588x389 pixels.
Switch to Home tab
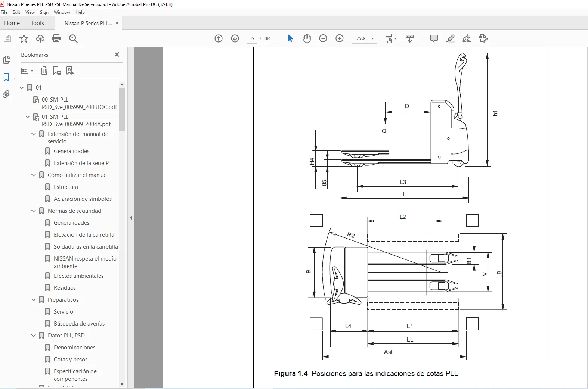pos(12,23)
